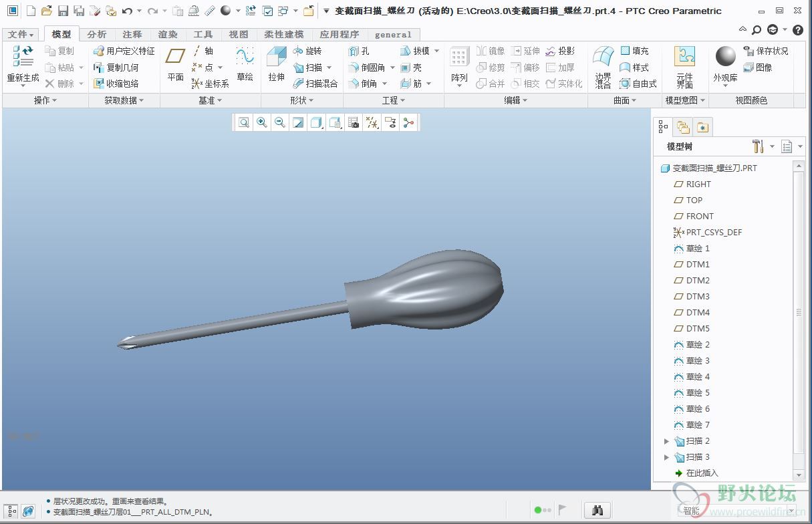Open Component Interface (元件界面)
This screenshot has height=524, width=812.
[684, 68]
